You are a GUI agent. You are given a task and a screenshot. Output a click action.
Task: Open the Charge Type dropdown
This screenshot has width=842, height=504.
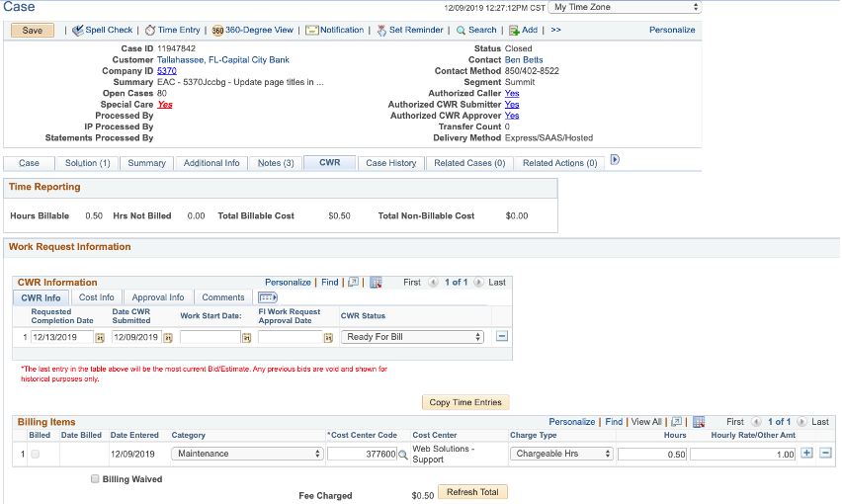pos(560,455)
